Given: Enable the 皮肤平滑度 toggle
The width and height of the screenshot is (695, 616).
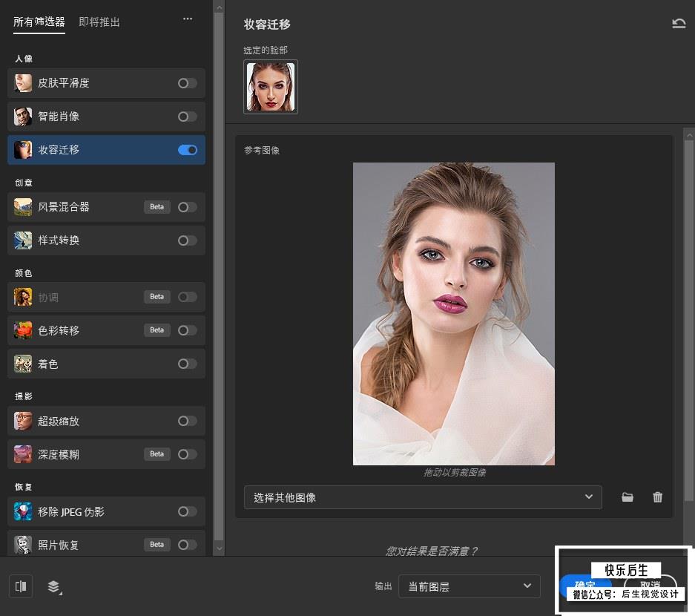Looking at the screenshot, I should (x=187, y=83).
